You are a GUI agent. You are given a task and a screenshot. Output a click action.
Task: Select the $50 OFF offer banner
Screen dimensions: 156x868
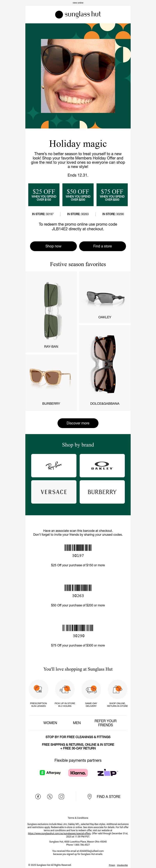(78, 194)
